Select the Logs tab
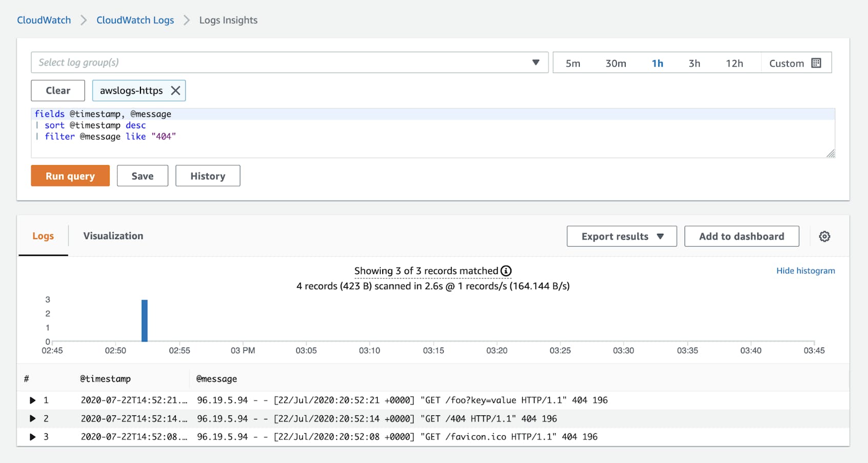The image size is (868, 463). [43, 236]
